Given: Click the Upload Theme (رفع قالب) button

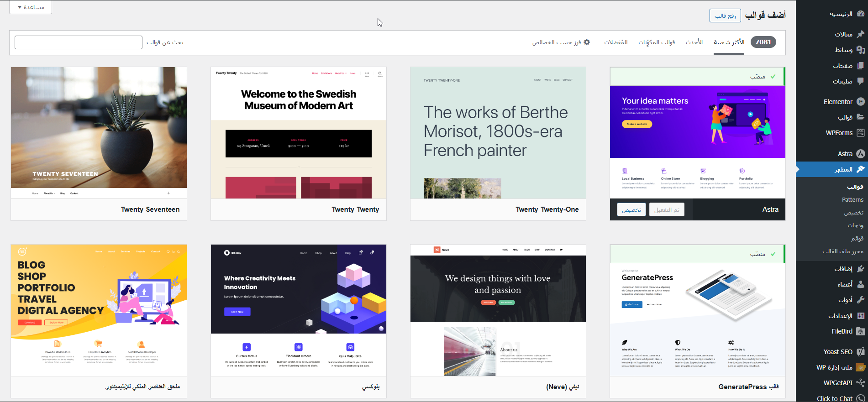Looking at the screenshot, I should pos(725,16).
